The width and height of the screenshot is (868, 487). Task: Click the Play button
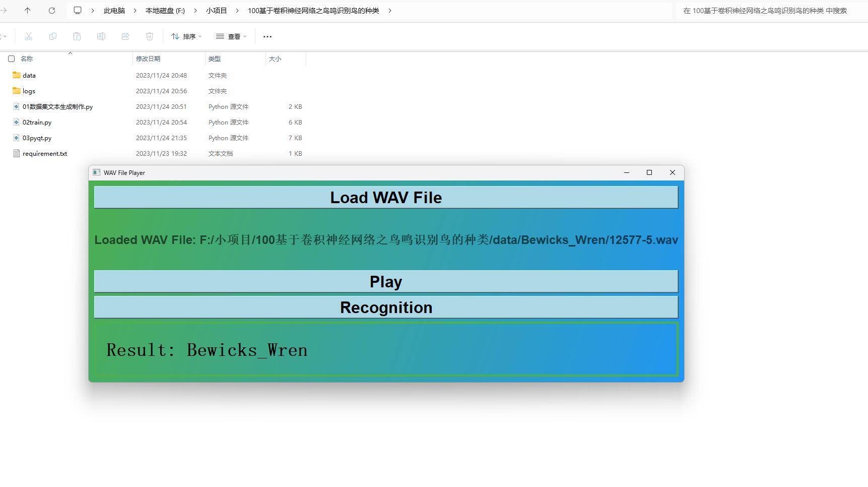pyautogui.click(x=386, y=281)
